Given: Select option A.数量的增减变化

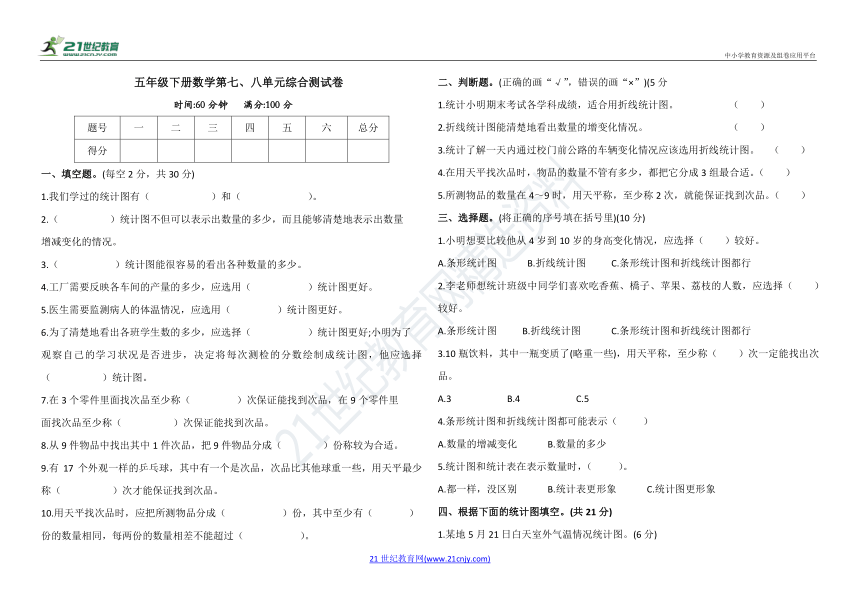Looking at the screenshot, I should click(477, 444).
